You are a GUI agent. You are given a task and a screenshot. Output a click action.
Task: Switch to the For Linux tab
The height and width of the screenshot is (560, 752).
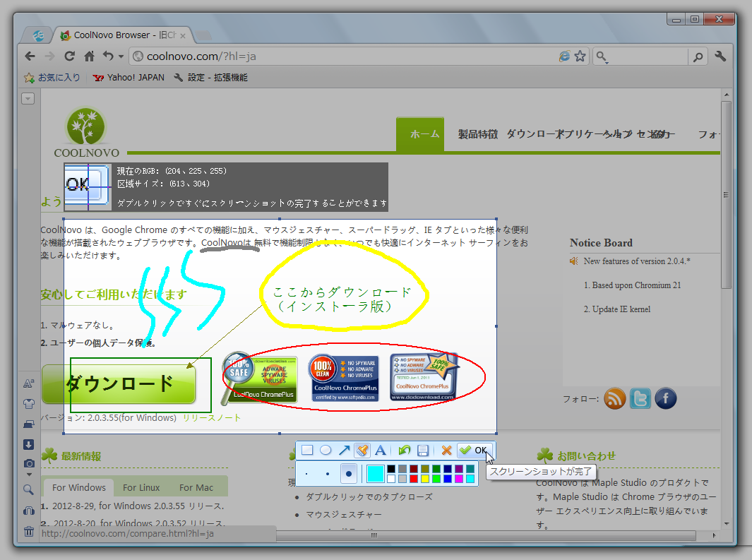(141, 487)
